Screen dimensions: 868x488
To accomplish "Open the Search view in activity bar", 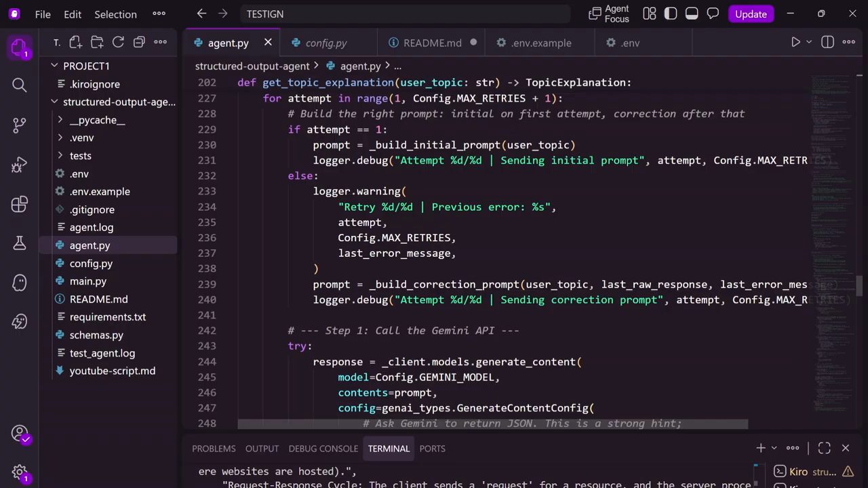I will 19,85.
